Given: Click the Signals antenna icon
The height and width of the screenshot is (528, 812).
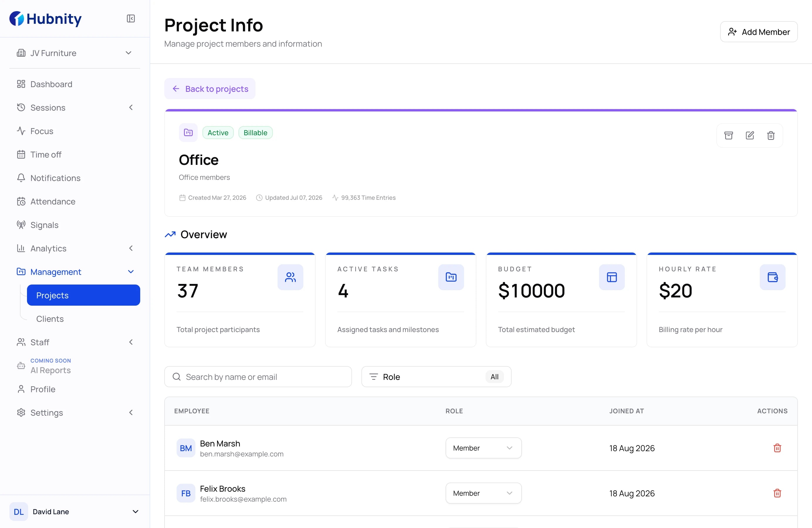Looking at the screenshot, I should pyautogui.click(x=21, y=225).
